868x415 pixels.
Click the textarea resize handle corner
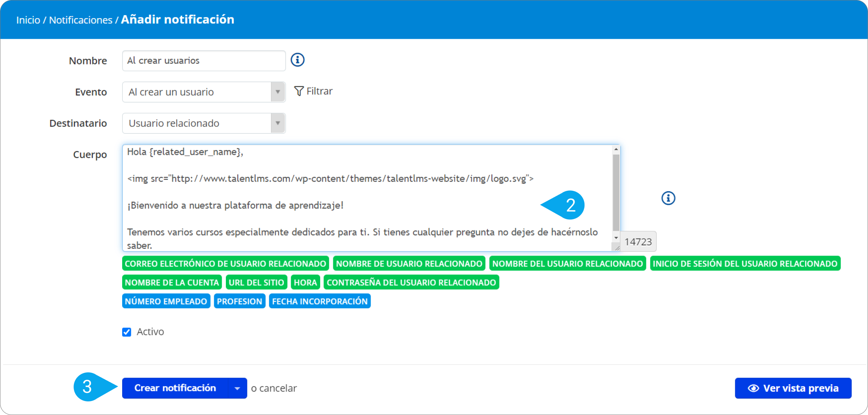point(616,248)
